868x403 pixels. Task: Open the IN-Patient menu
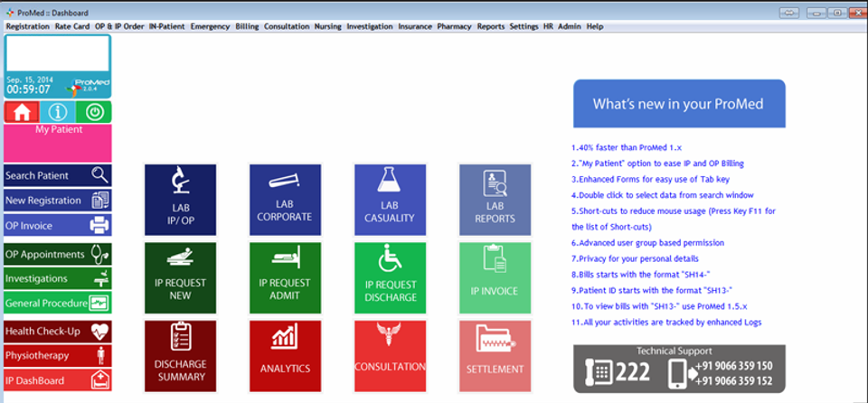[166, 26]
